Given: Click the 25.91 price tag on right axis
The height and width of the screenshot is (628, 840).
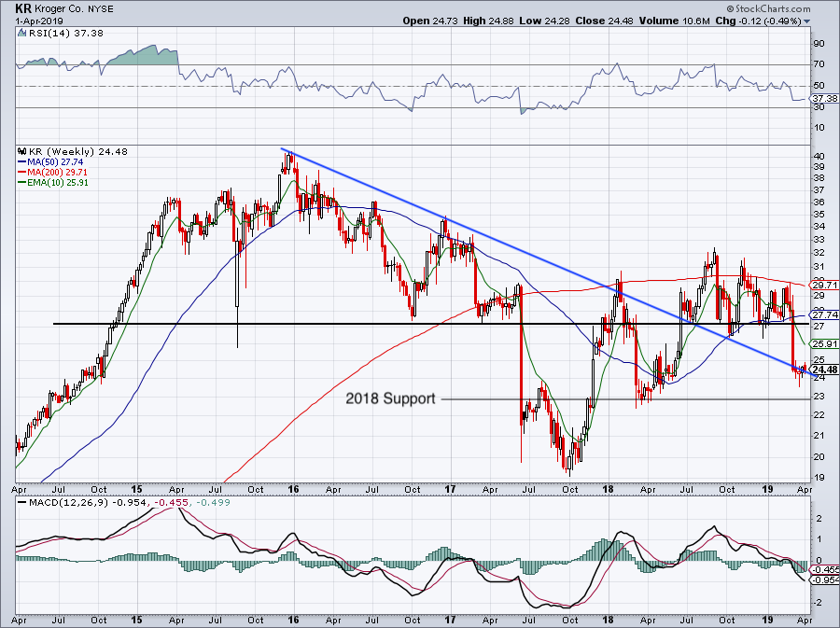Looking at the screenshot, I should pyautogui.click(x=825, y=343).
